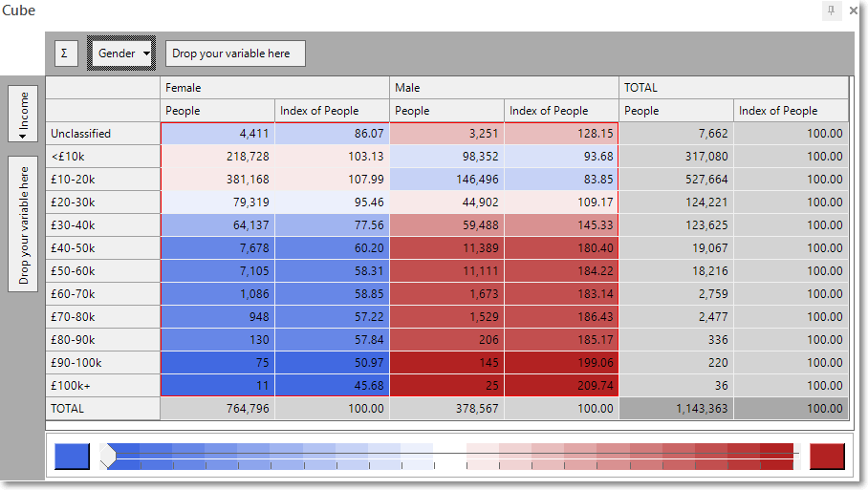
Task: Close the Cube panel
Action: (854, 11)
